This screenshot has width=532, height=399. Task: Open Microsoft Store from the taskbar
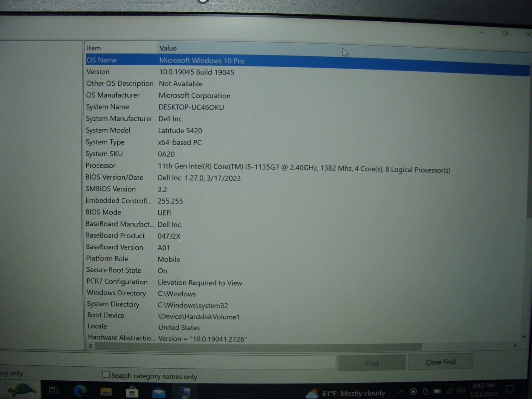(132, 392)
